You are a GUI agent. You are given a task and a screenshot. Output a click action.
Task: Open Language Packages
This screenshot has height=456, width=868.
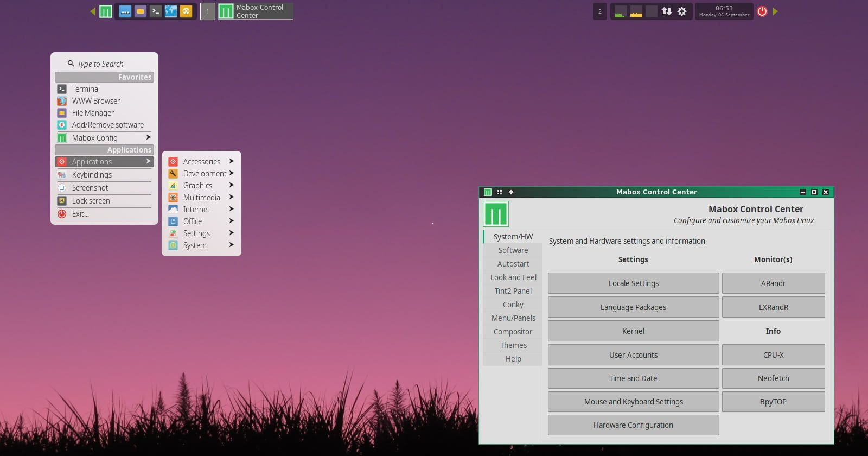pyautogui.click(x=633, y=307)
